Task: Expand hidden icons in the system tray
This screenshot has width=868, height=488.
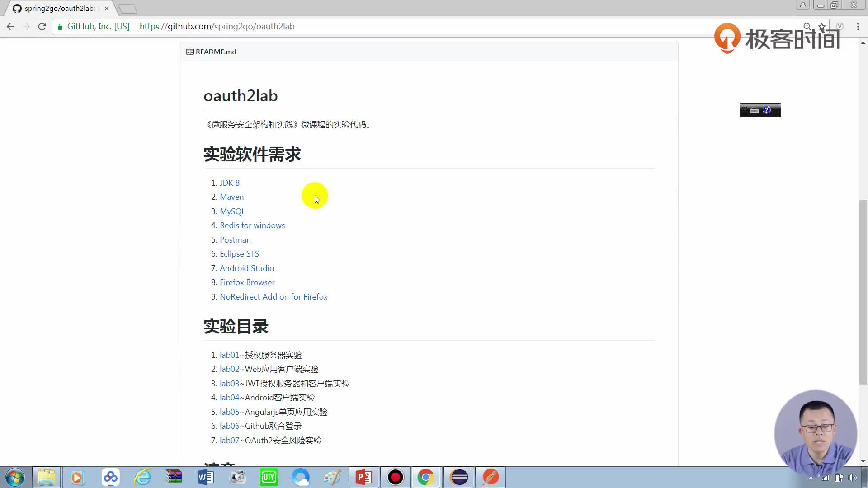Action: click(x=811, y=478)
